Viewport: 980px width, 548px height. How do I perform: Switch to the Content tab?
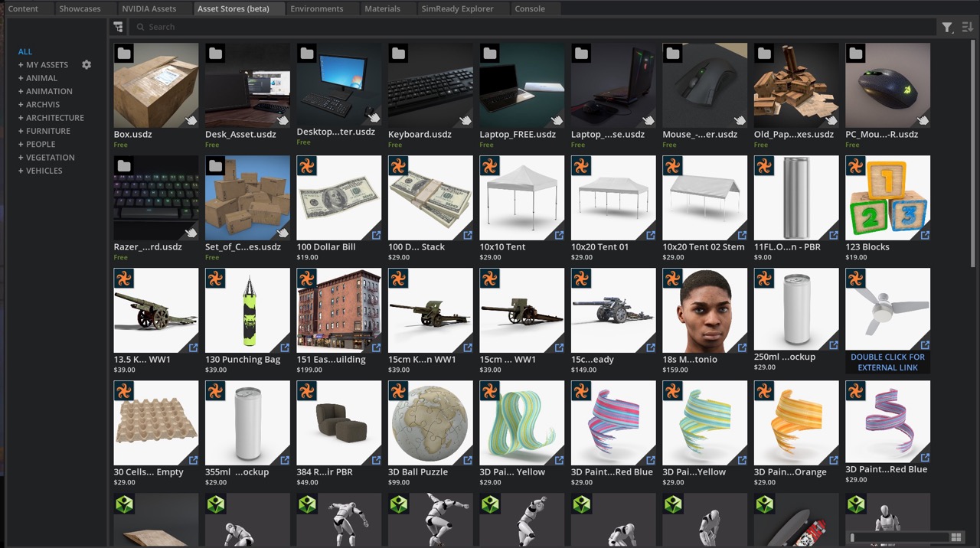click(23, 8)
